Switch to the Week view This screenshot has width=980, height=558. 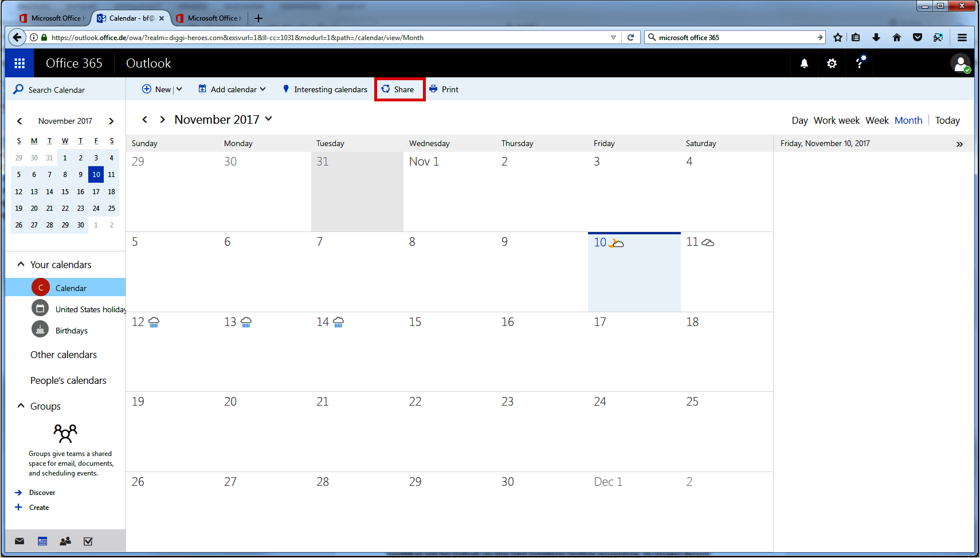(x=877, y=120)
